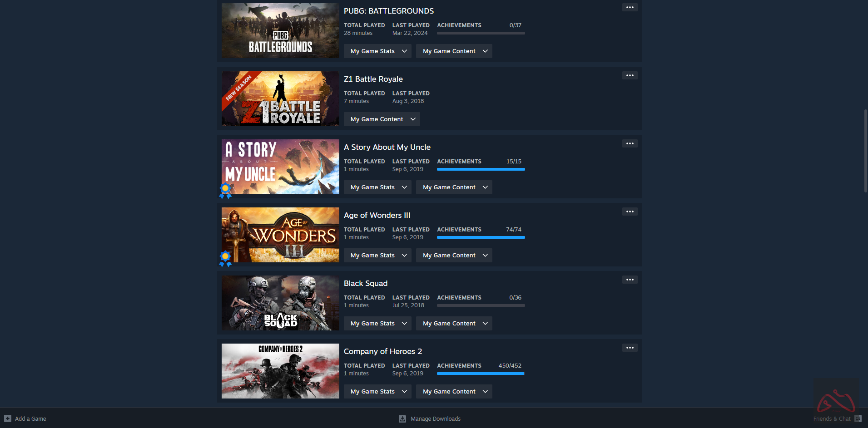Viewport: 868px width, 428px height.
Task: Expand My Game Content for Z1 Battle Royale
Action: 382,119
